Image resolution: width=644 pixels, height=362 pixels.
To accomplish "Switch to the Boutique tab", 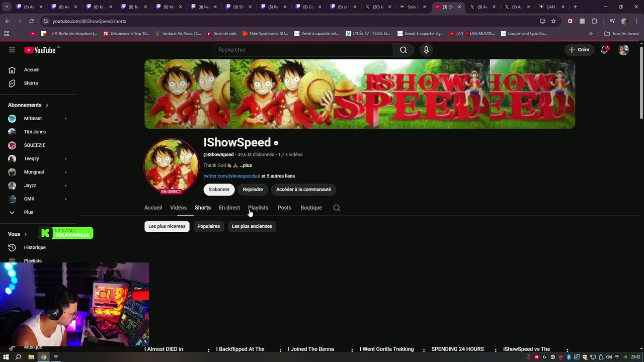I will click(x=311, y=208).
